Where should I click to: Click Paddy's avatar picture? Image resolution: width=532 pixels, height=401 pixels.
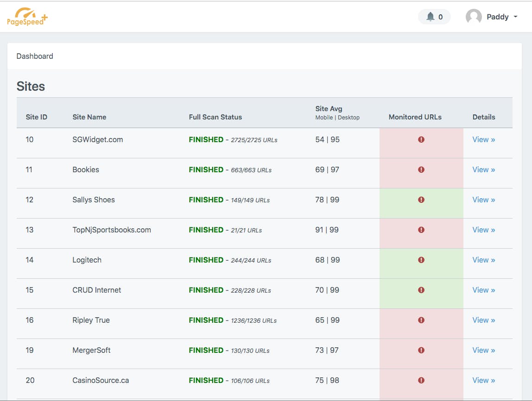click(x=474, y=17)
